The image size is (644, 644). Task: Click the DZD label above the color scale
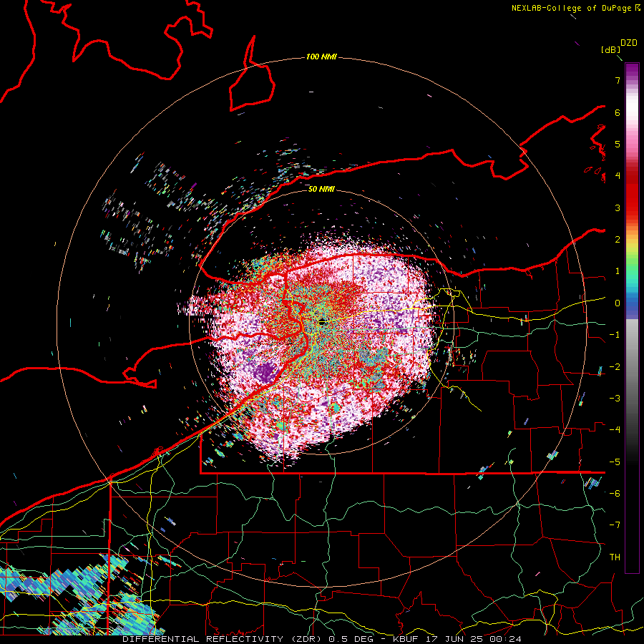(x=629, y=43)
